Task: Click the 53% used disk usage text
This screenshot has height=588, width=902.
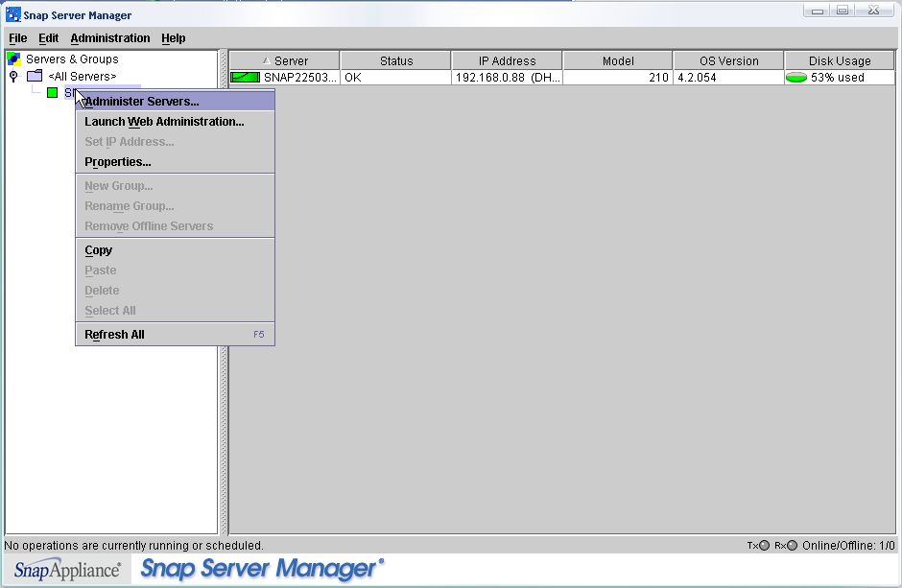Action: click(x=837, y=78)
